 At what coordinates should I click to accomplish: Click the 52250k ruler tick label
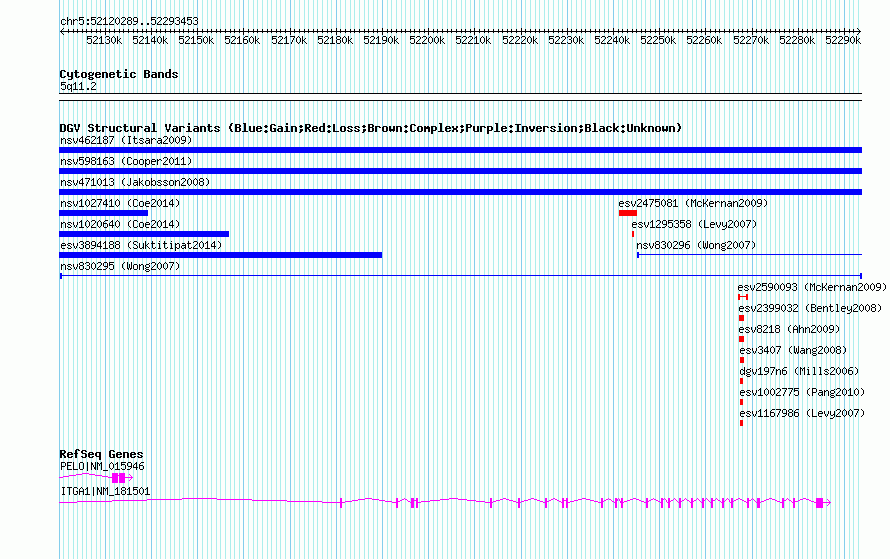coord(658,40)
